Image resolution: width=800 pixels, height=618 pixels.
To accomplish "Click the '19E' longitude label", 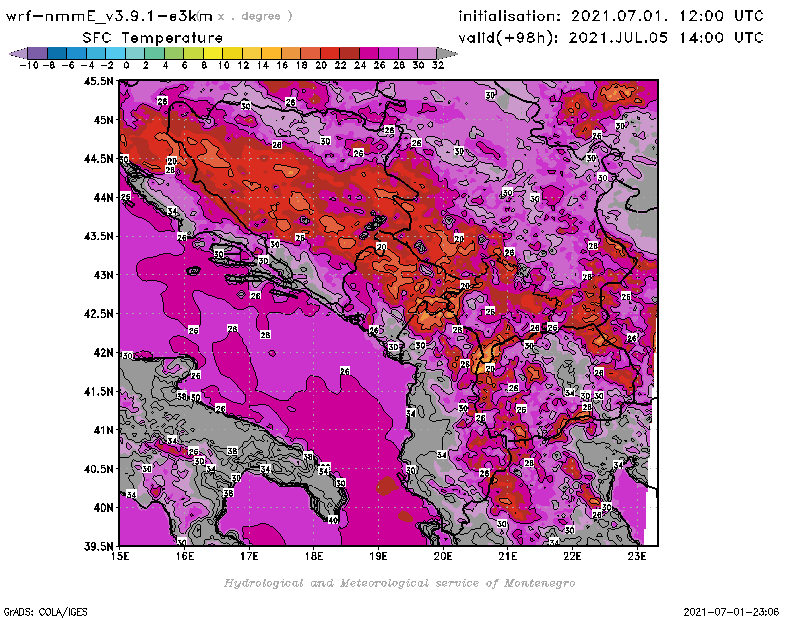I will click(378, 556).
